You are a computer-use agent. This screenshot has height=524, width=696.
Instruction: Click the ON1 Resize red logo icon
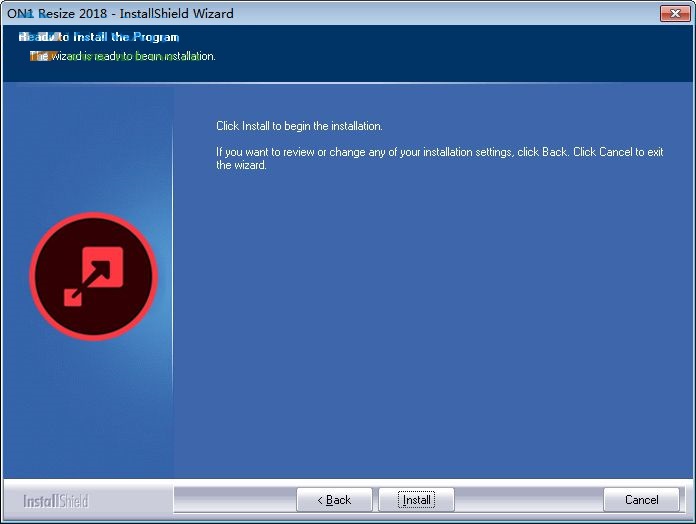click(94, 276)
